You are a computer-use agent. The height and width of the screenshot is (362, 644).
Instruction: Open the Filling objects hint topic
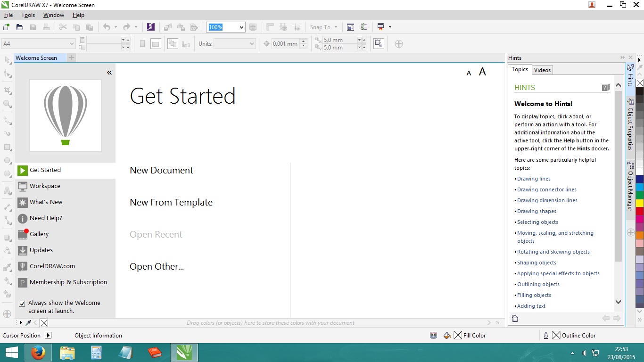(534, 295)
